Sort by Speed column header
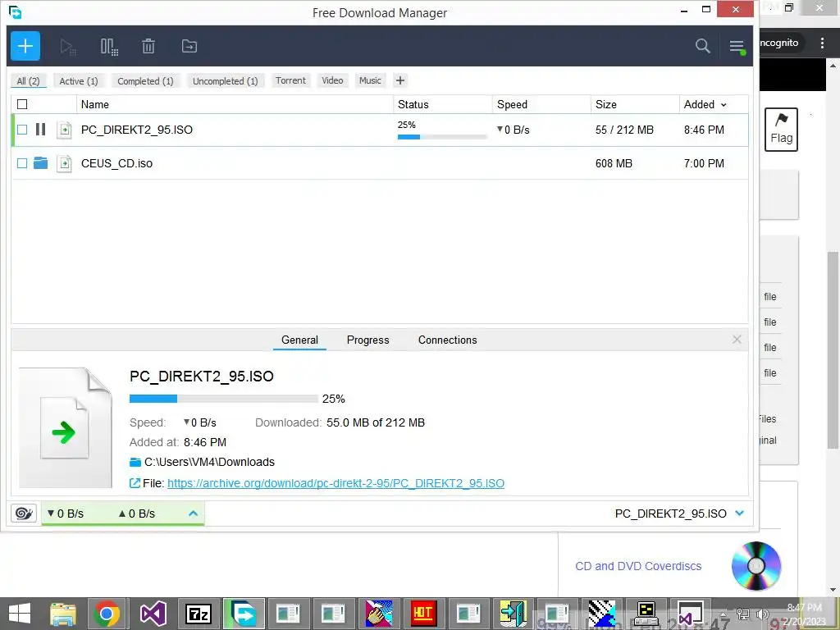The width and height of the screenshot is (840, 630). [541, 104]
